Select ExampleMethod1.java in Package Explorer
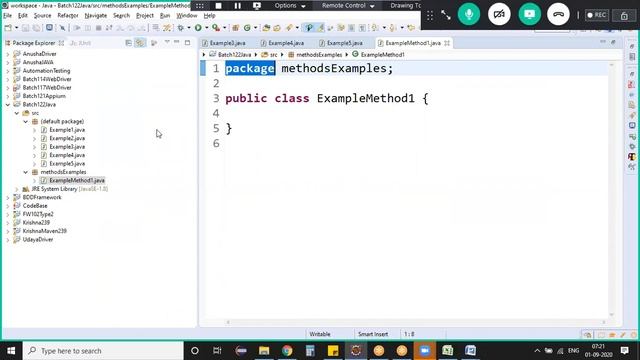The image size is (640, 360). [77, 180]
